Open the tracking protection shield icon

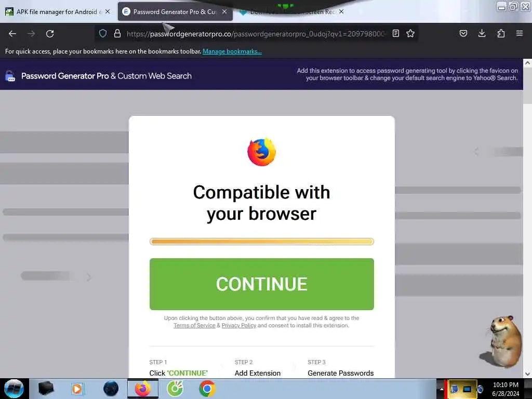tap(103, 33)
